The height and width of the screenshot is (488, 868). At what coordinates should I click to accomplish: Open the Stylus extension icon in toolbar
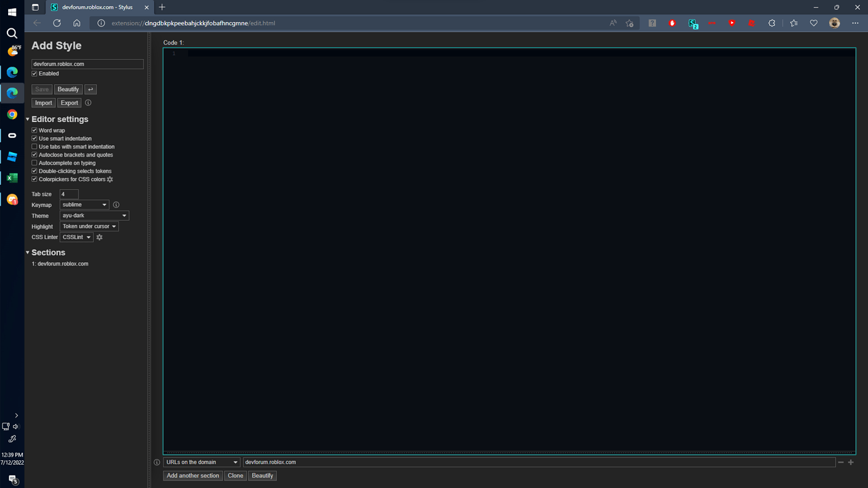[693, 23]
